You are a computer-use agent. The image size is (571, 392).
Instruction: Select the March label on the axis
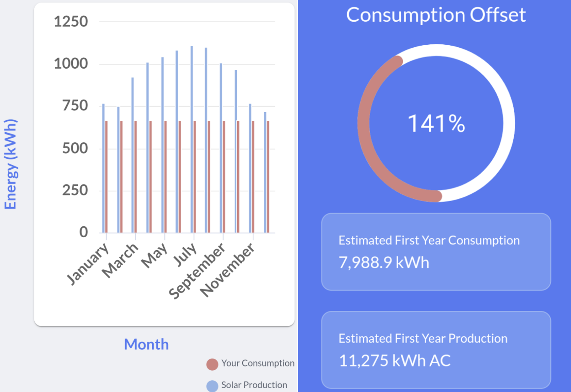pyautogui.click(x=120, y=260)
